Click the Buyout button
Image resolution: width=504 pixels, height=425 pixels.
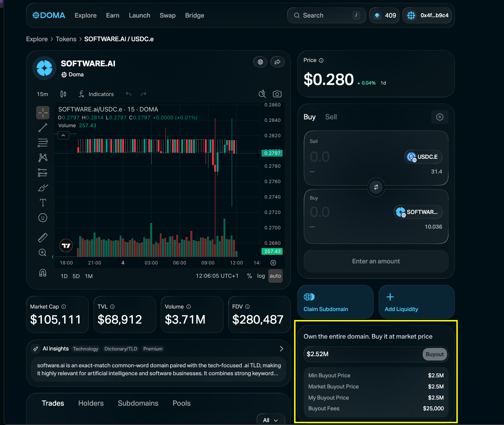(x=435, y=354)
